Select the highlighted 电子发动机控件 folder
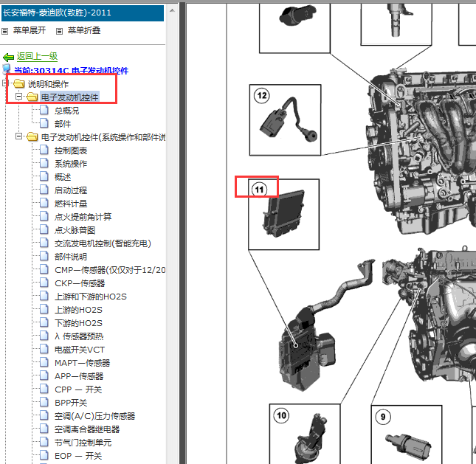The image size is (476, 464). pyautogui.click(x=69, y=97)
